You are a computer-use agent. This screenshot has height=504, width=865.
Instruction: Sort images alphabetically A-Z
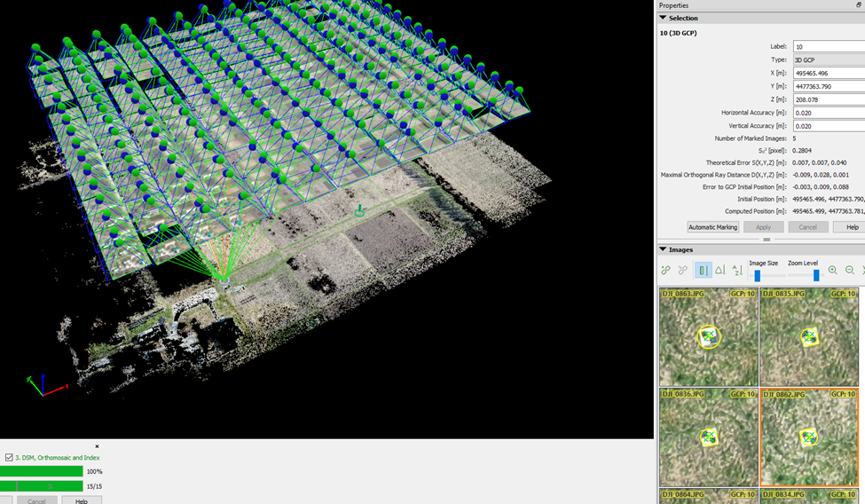click(x=737, y=270)
